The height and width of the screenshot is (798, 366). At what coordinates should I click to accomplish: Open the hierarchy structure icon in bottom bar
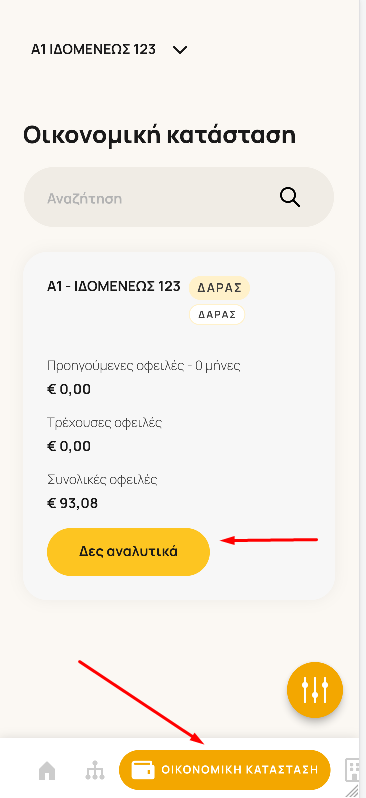(x=95, y=771)
